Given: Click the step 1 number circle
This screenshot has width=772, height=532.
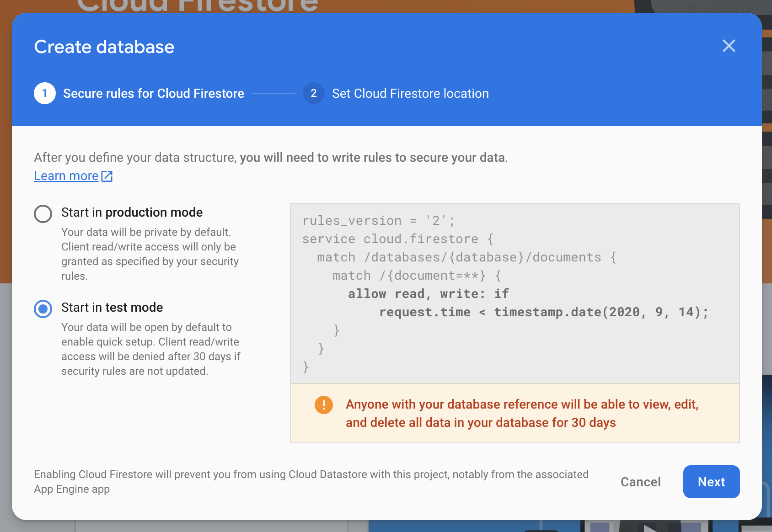Looking at the screenshot, I should tap(45, 93).
